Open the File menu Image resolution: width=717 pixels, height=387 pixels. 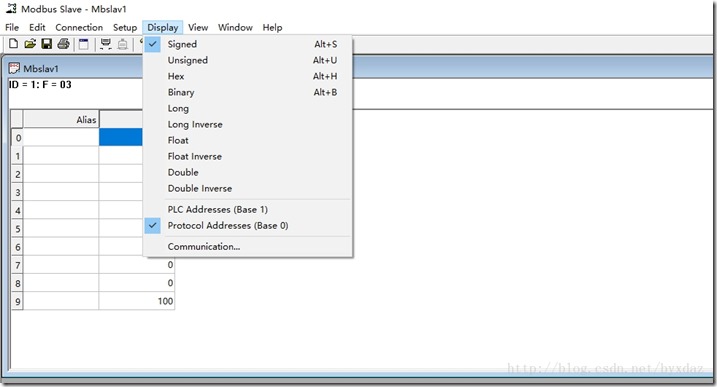(12, 27)
